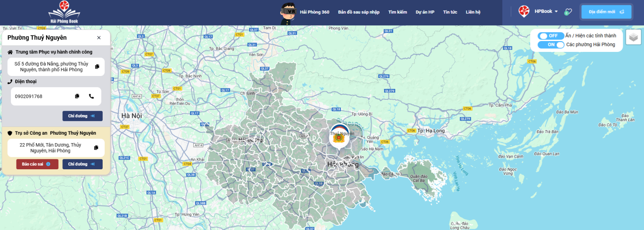Open Dự án HP page

click(x=425, y=12)
